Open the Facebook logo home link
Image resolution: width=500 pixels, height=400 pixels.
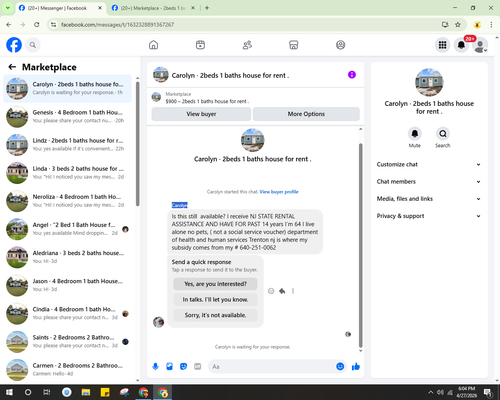pyautogui.click(x=14, y=45)
